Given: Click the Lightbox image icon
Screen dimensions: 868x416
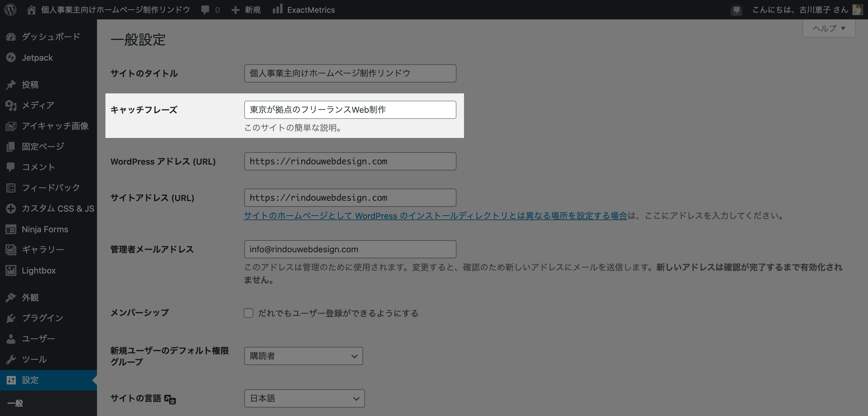Looking at the screenshot, I should [11, 270].
